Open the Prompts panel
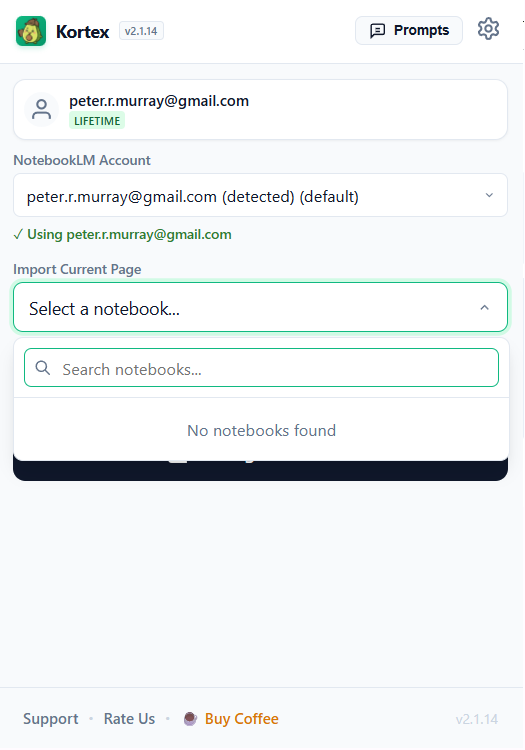525x750 pixels. [x=409, y=30]
